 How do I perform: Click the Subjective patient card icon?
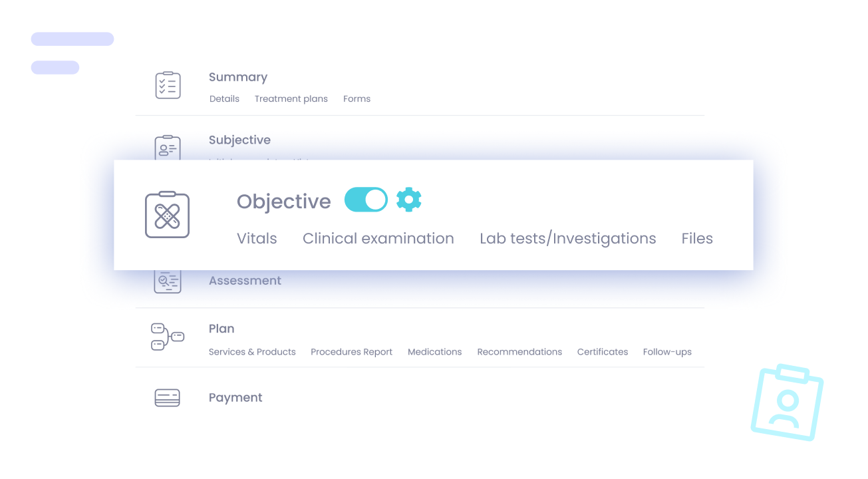click(168, 147)
